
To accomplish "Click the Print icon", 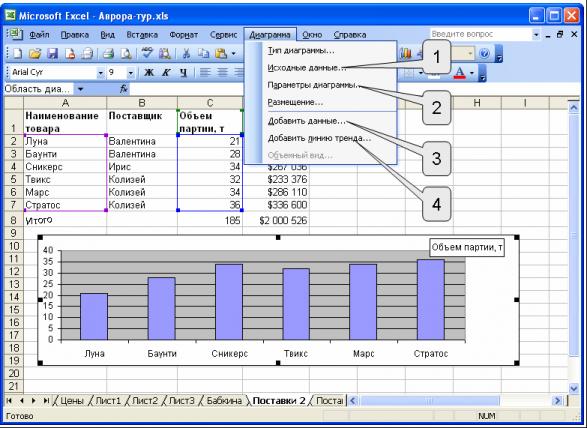I will pyautogui.click(x=109, y=54).
